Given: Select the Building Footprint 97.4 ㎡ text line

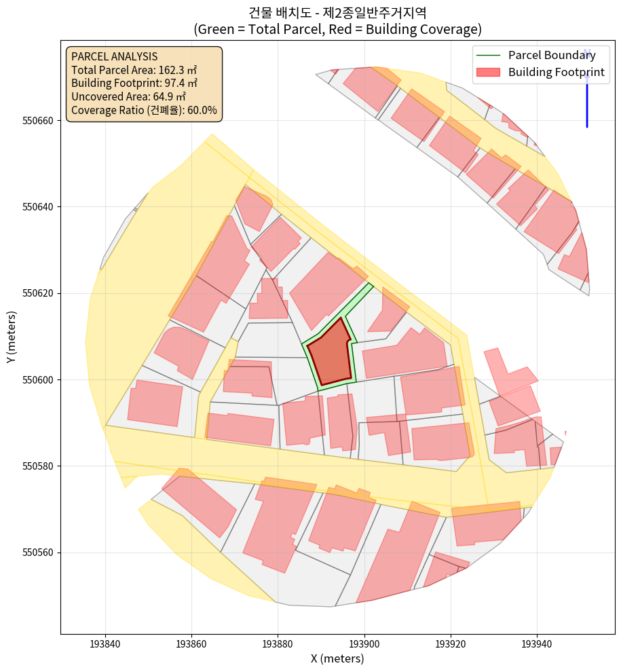Looking at the screenshot, I should click(134, 83).
